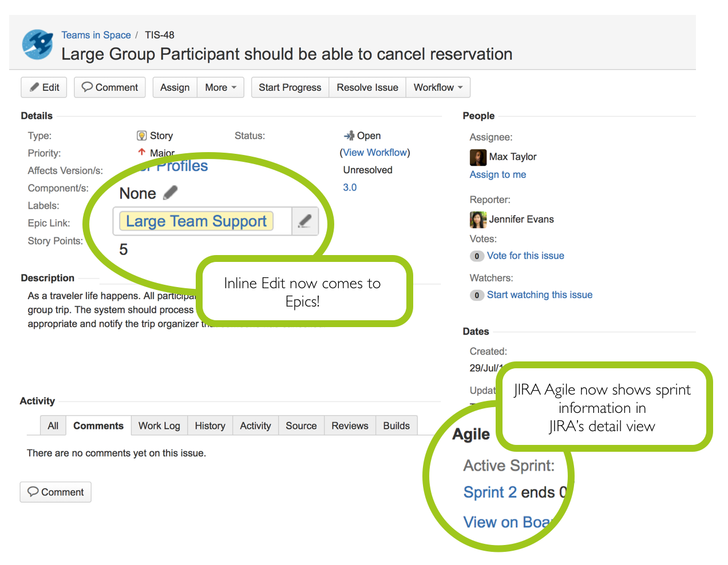Switch to the Work Log tab

[159, 425]
